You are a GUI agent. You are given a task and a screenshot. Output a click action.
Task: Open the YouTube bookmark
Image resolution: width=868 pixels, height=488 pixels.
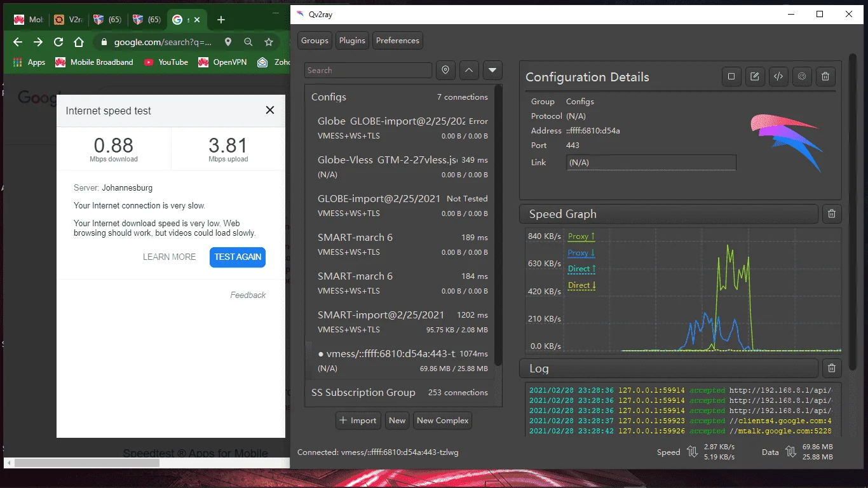(x=166, y=62)
